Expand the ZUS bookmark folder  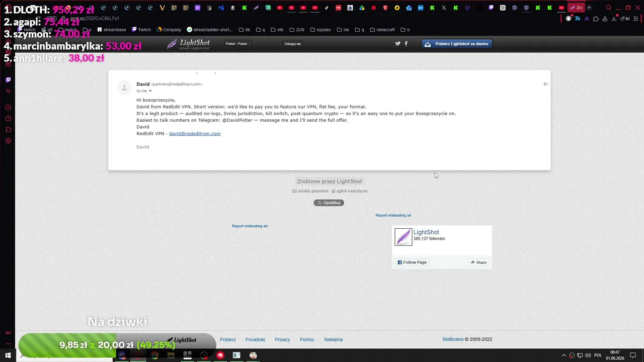(297, 30)
